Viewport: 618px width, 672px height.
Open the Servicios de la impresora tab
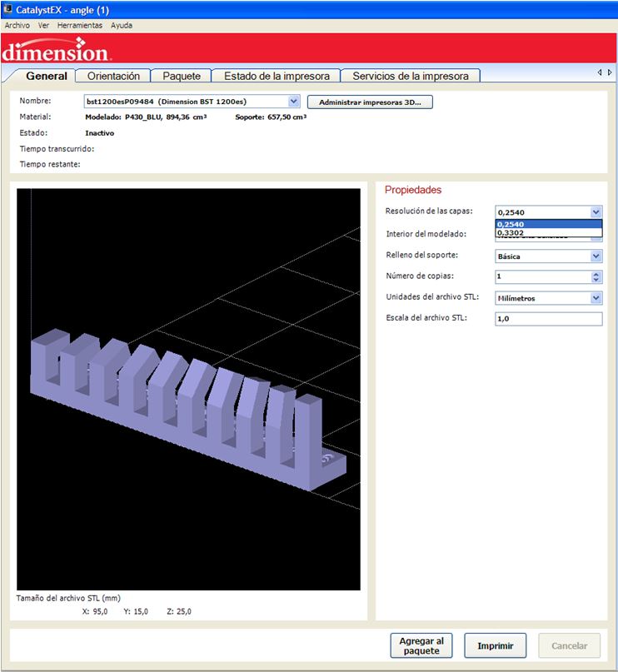pyautogui.click(x=411, y=76)
